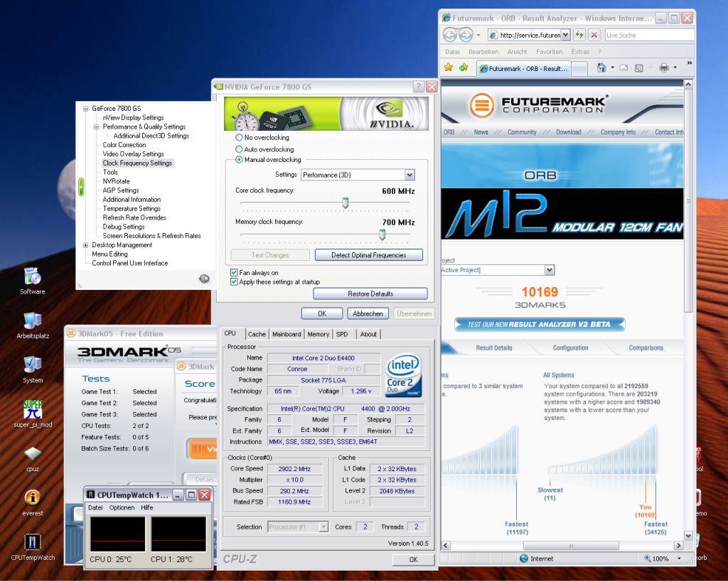Screen dimensions: 728x582
Task: Click Abbrechen in NVIDIA dialog
Action: click(368, 314)
